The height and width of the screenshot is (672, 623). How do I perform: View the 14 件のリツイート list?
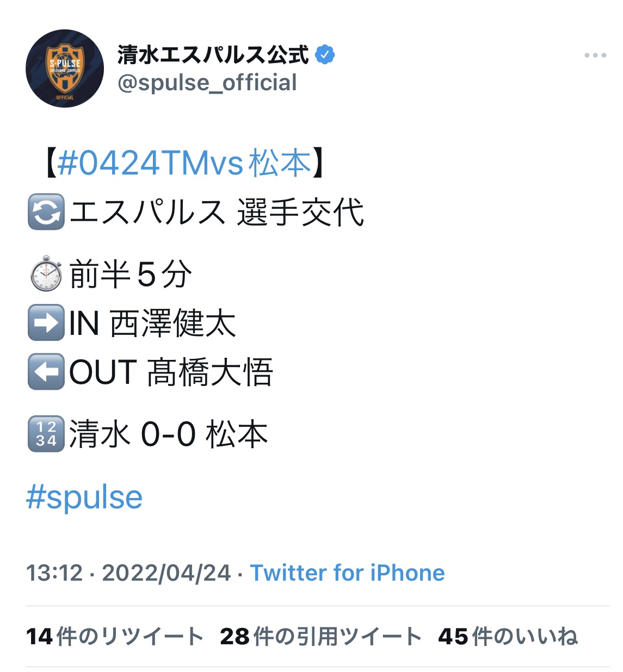[115, 636]
